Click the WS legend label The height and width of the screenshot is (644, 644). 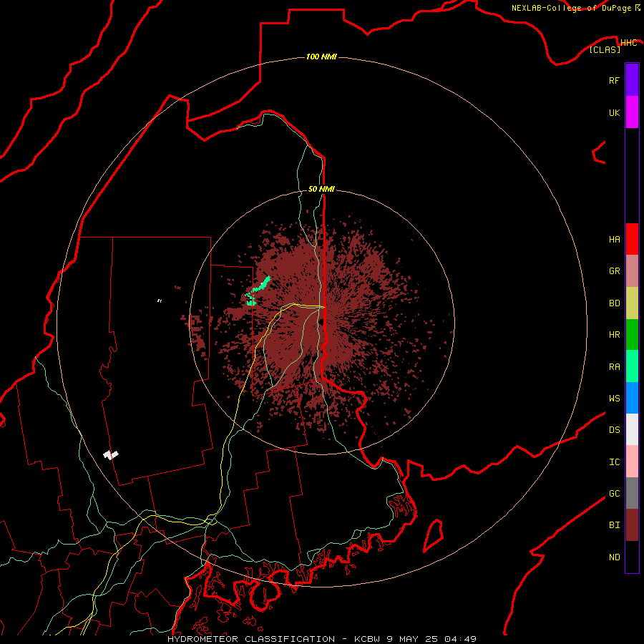point(614,398)
